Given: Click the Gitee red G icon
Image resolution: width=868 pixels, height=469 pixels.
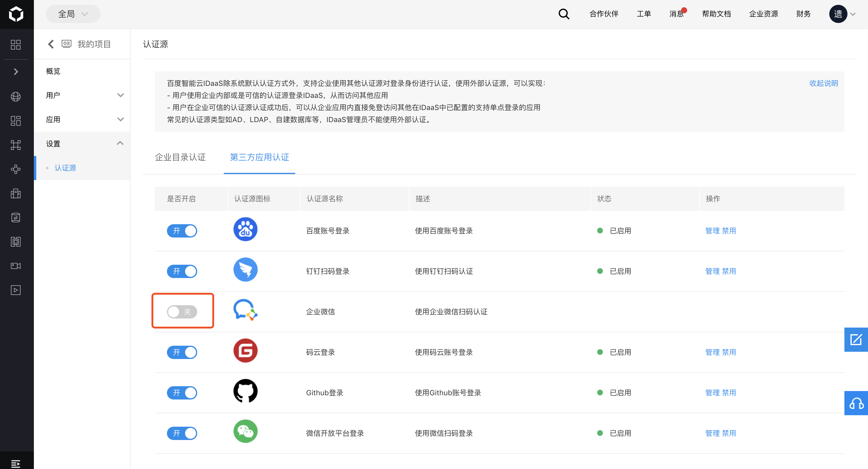Looking at the screenshot, I should click(x=245, y=351).
